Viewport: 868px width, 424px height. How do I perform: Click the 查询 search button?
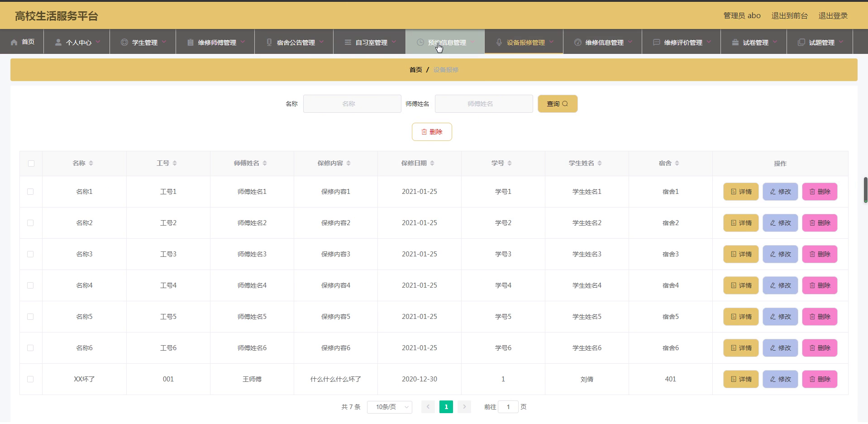[x=558, y=104]
